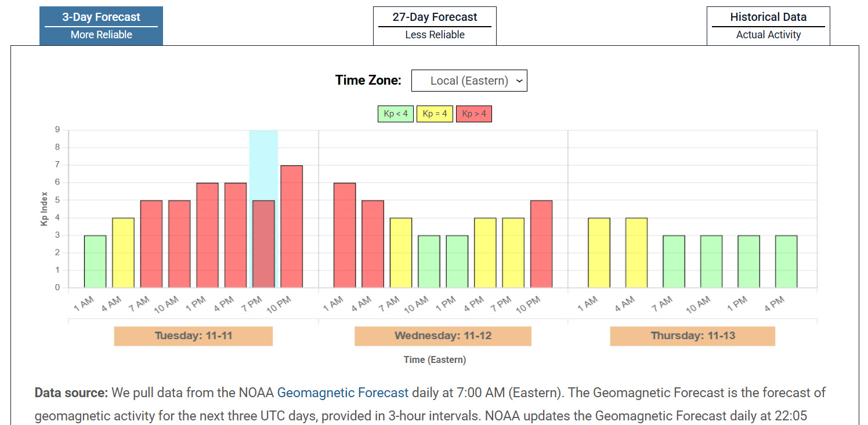Click Wednesday 10 AM green bar
The height and width of the screenshot is (425, 868).
429,261
